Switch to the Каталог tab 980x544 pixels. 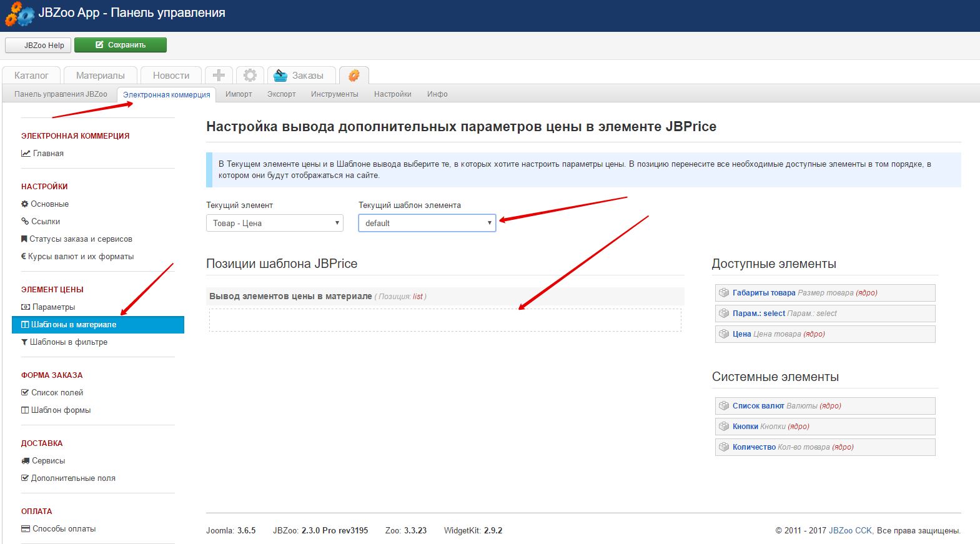click(x=31, y=75)
